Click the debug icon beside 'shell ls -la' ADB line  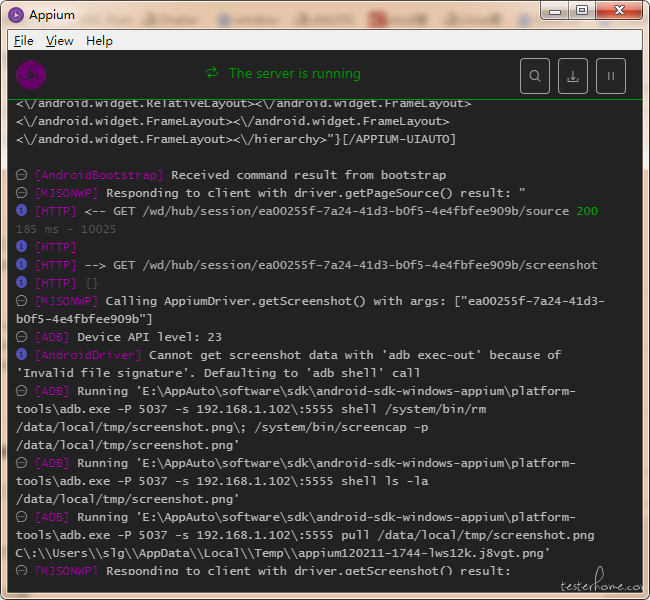(22, 462)
